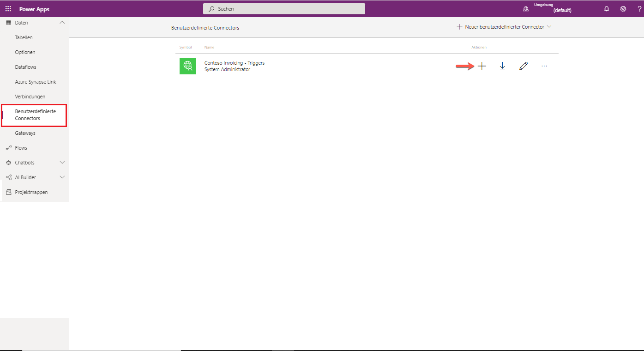The image size is (644, 351).
Task: Click the Flows icon in sidebar
Action: click(x=8, y=148)
